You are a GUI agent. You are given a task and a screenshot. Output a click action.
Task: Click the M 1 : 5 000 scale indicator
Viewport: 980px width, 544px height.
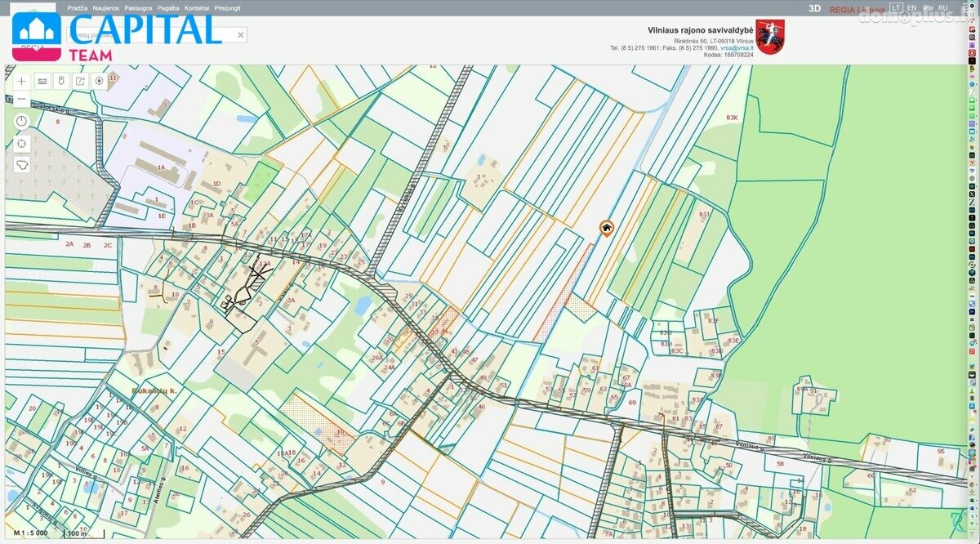pos(32,533)
